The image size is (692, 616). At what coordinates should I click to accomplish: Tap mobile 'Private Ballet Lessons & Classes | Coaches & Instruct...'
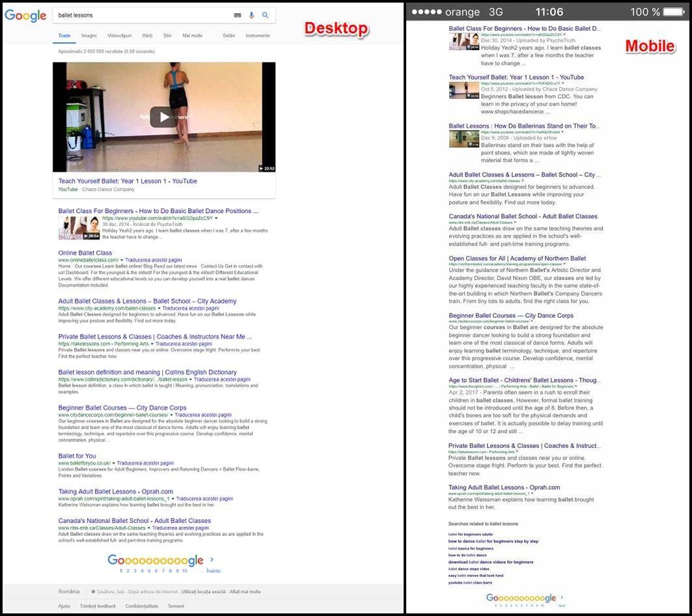click(525, 446)
